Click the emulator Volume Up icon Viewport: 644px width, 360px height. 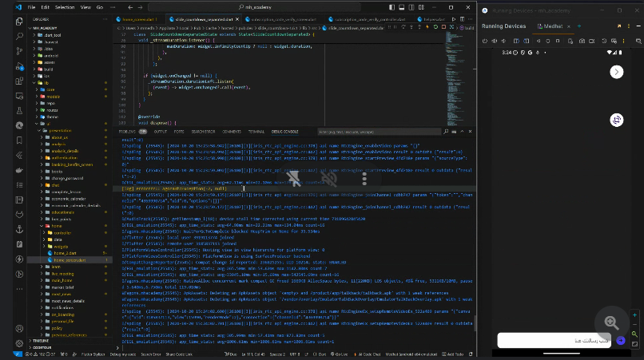pos(494,41)
